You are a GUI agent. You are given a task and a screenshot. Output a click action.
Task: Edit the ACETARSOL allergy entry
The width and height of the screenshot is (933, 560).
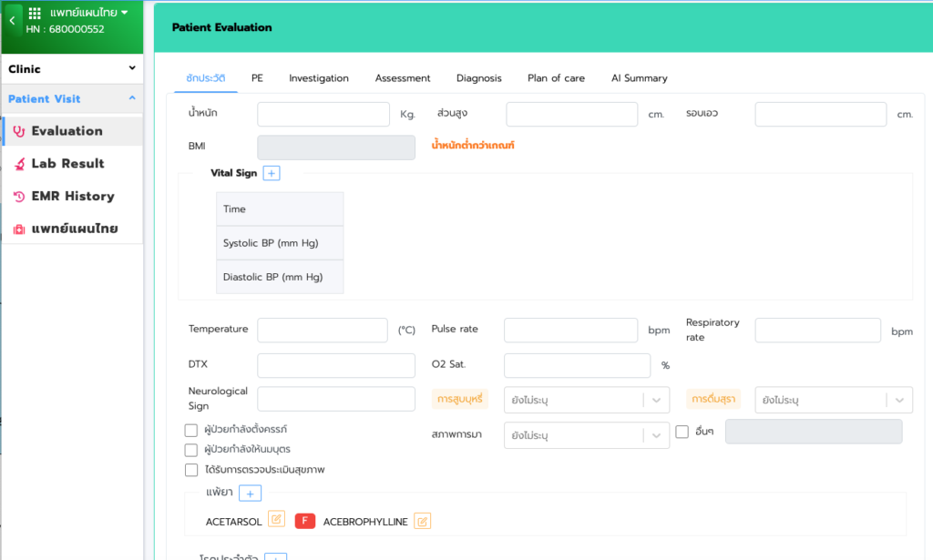click(x=277, y=520)
